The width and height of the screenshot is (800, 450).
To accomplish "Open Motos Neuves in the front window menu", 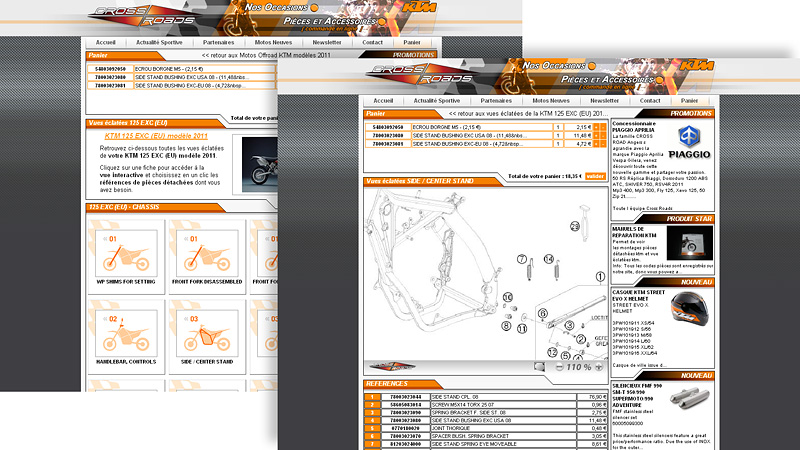I will 551,101.
